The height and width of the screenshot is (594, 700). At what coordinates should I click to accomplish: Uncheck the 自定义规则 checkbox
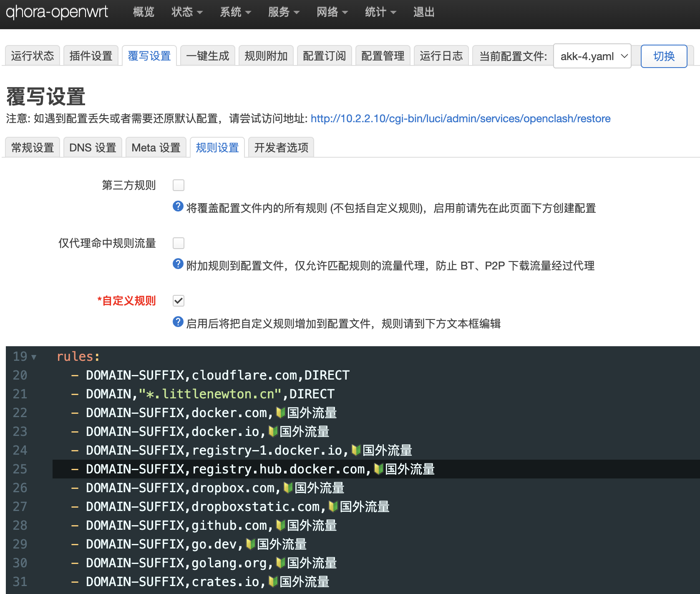179,301
